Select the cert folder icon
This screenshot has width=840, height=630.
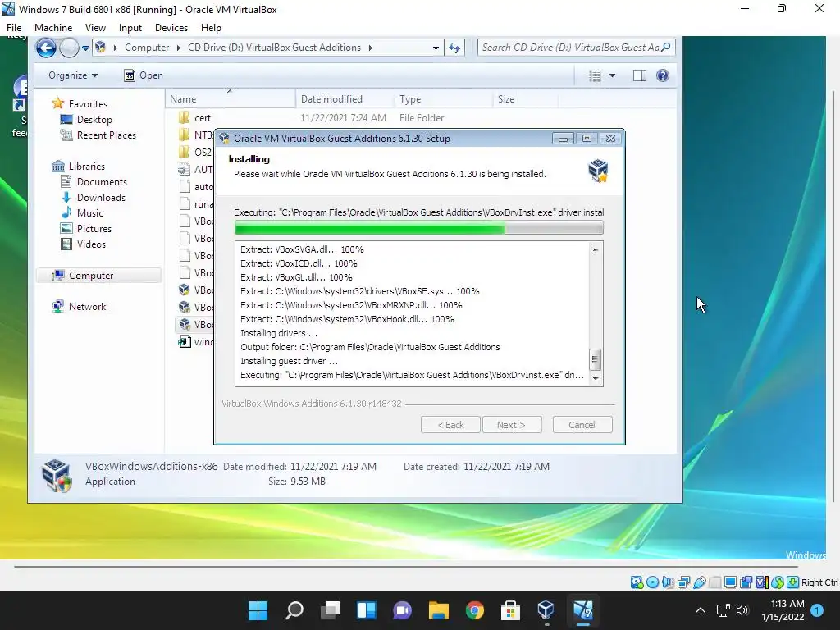pos(185,117)
